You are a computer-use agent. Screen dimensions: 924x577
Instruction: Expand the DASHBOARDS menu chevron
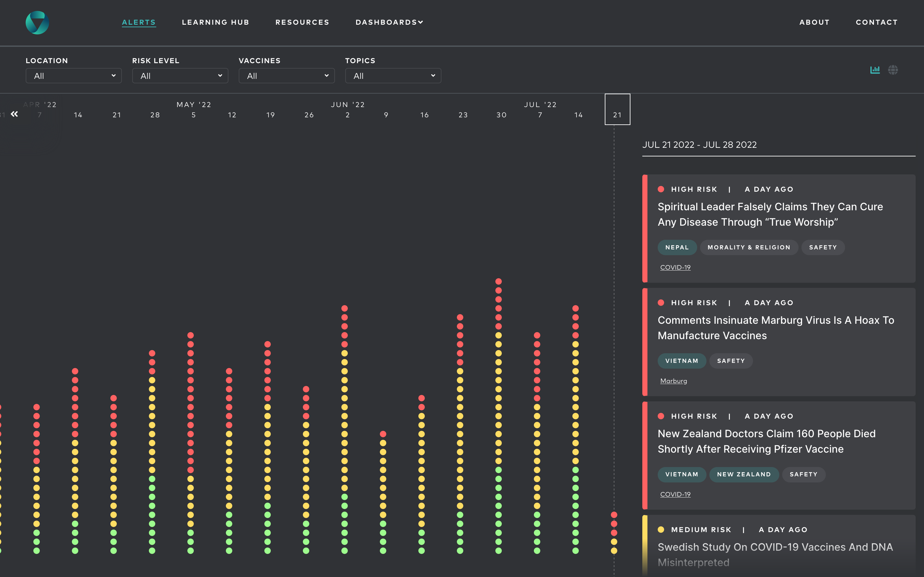420,22
